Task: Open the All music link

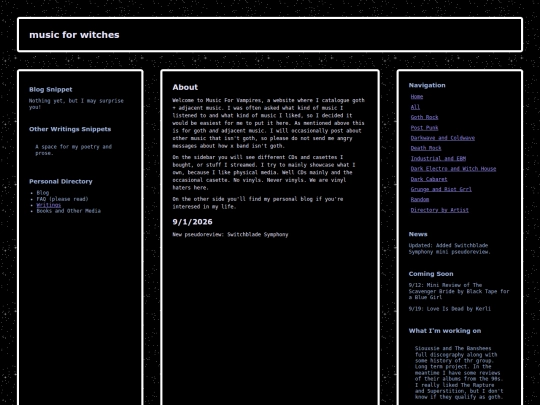Action: 415,107
